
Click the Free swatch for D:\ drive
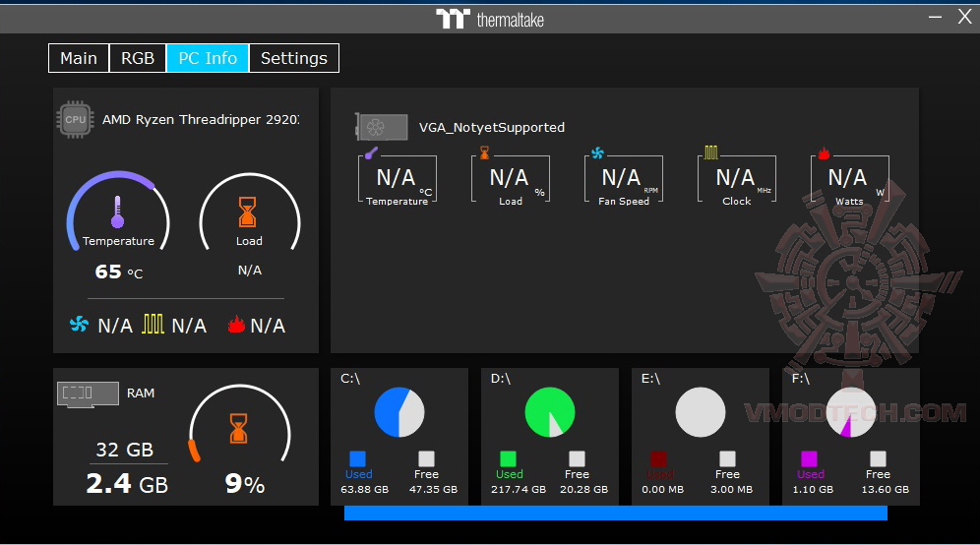[x=577, y=458]
